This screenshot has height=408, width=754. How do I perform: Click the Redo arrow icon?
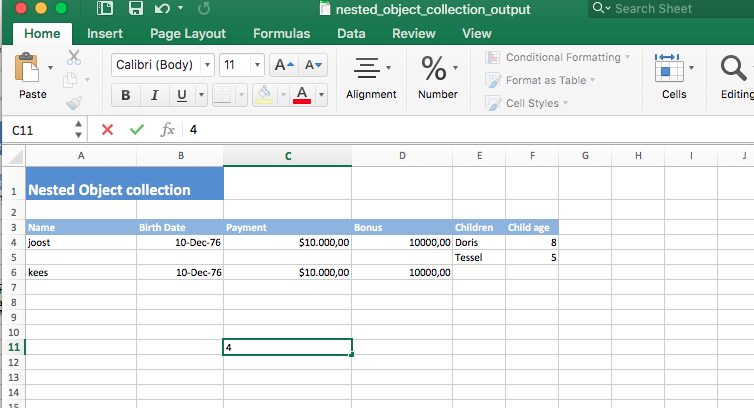pos(204,9)
